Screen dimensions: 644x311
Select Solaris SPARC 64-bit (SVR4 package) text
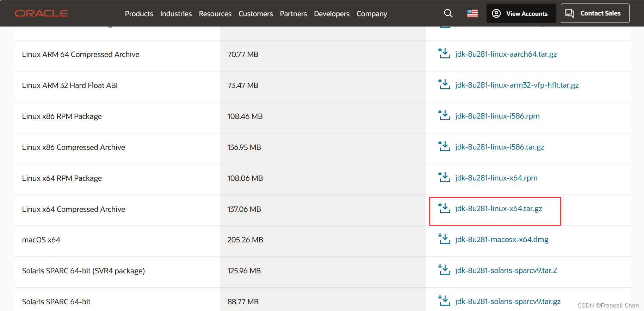(83, 271)
